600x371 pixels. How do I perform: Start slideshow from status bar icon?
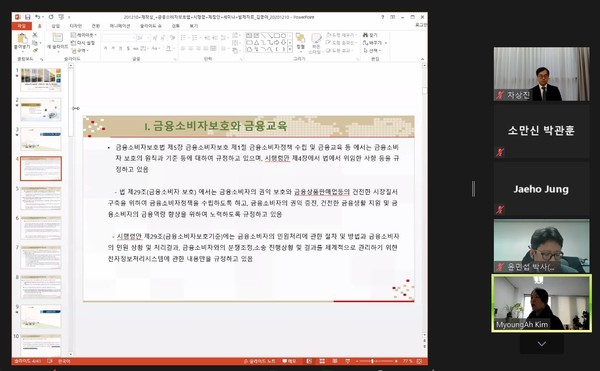pyautogui.click(x=347, y=361)
